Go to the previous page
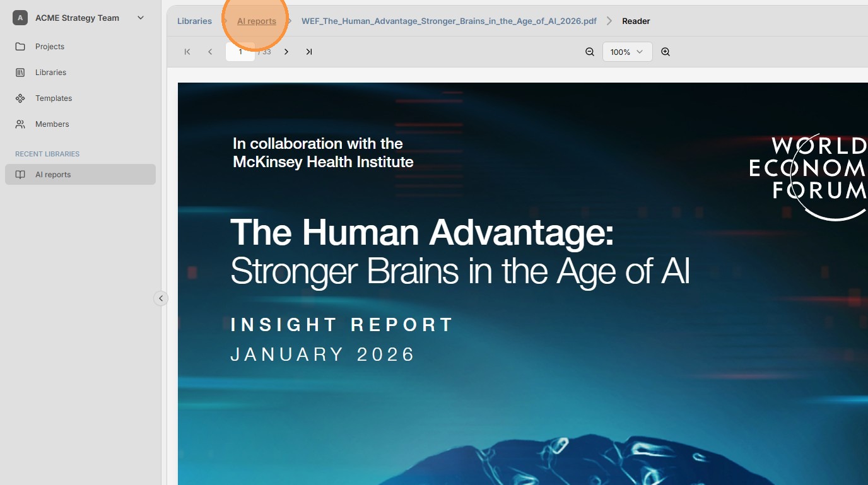Viewport: 868px width, 485px height. pos(210,52)
